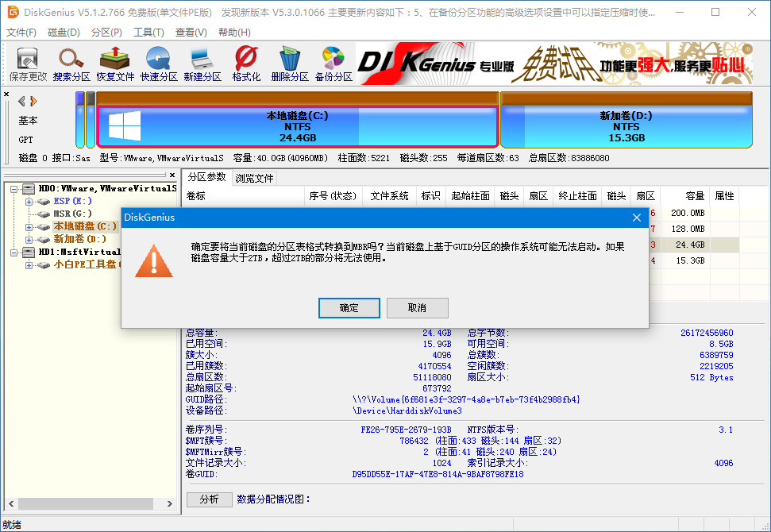Confirm with the 确定 button in dialog
Screen dimensions: 771x532
[x=349, y=308]
